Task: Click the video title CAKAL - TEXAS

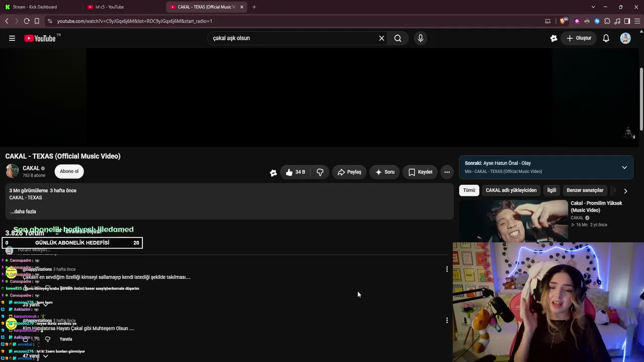Action: pyautogui.click(x=63, y=156)
